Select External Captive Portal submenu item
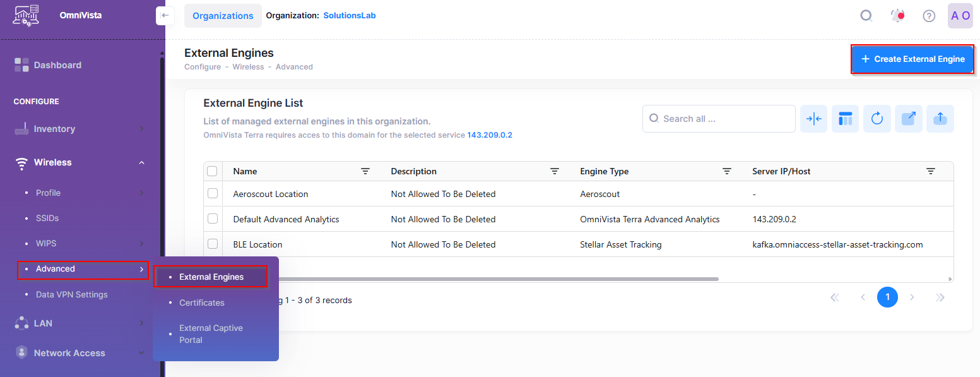Screen dimensions: 980x377 211,333
